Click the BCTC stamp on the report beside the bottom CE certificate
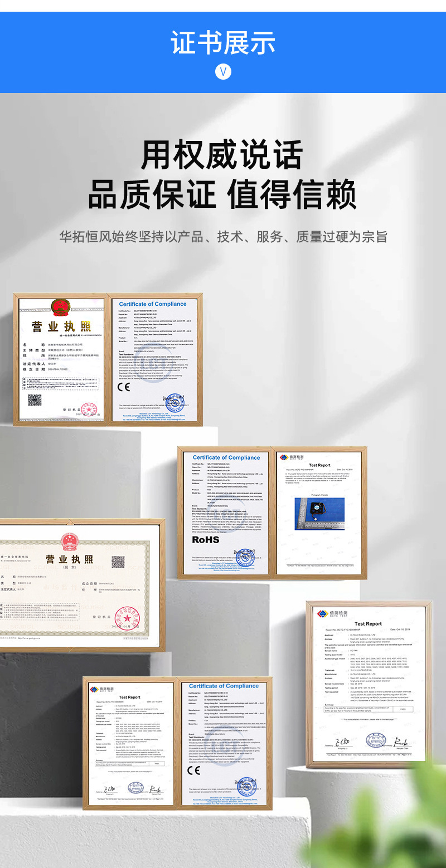Image resolution: width=446 pixels, height=868 pixels. click(134, 789)
